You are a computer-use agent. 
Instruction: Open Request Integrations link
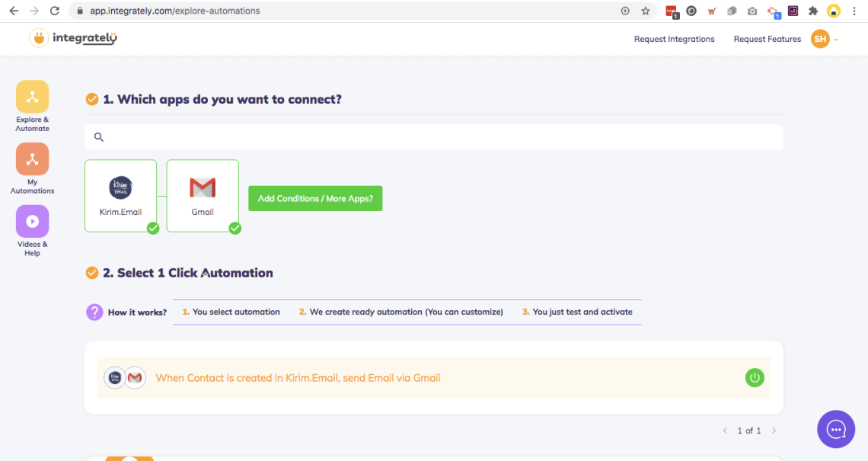[x=675, y=40]
